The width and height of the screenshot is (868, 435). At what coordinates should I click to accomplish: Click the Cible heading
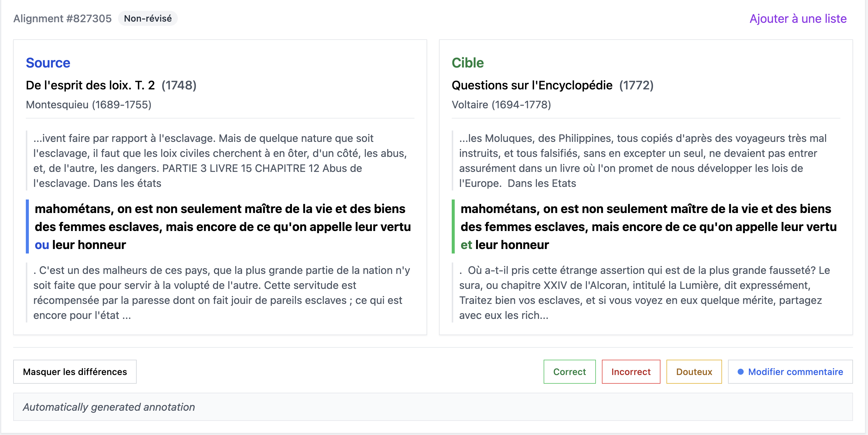467,63
